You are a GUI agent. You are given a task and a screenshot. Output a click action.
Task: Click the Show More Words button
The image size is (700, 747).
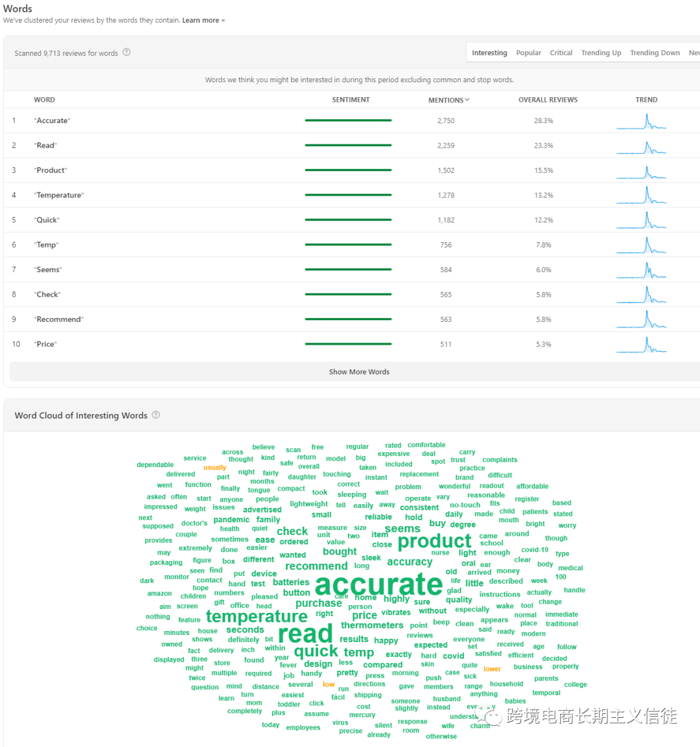point(359,372)
